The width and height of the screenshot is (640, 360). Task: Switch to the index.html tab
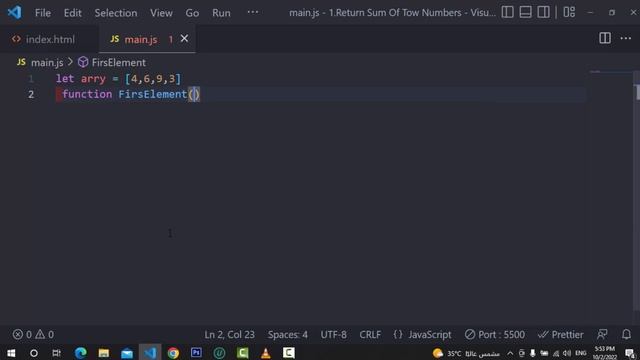49,39
